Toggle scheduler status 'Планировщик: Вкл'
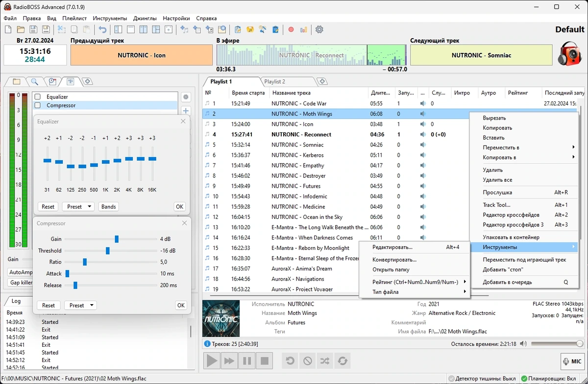Viewport: 588px width, 384px height. (x=548, y=379)
